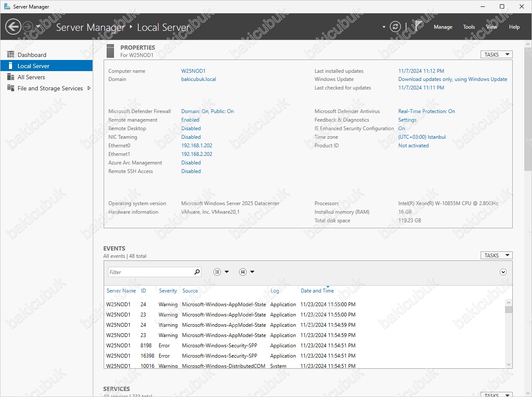
Task: Click Real-Time Protection: On link
Action: click(427, 111)
